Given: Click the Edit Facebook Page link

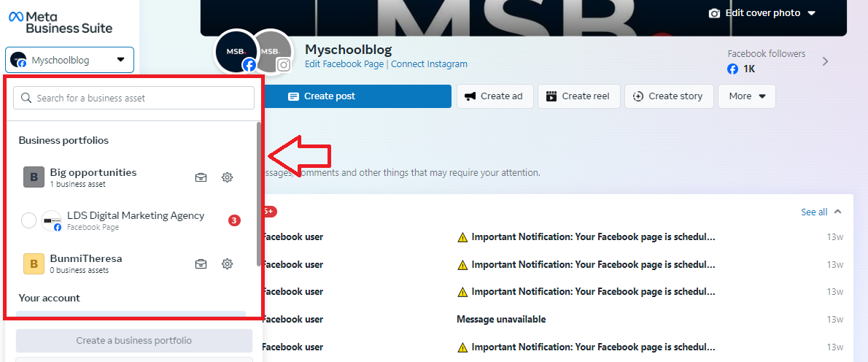Looking at the screenshot, I should point(344,63).
